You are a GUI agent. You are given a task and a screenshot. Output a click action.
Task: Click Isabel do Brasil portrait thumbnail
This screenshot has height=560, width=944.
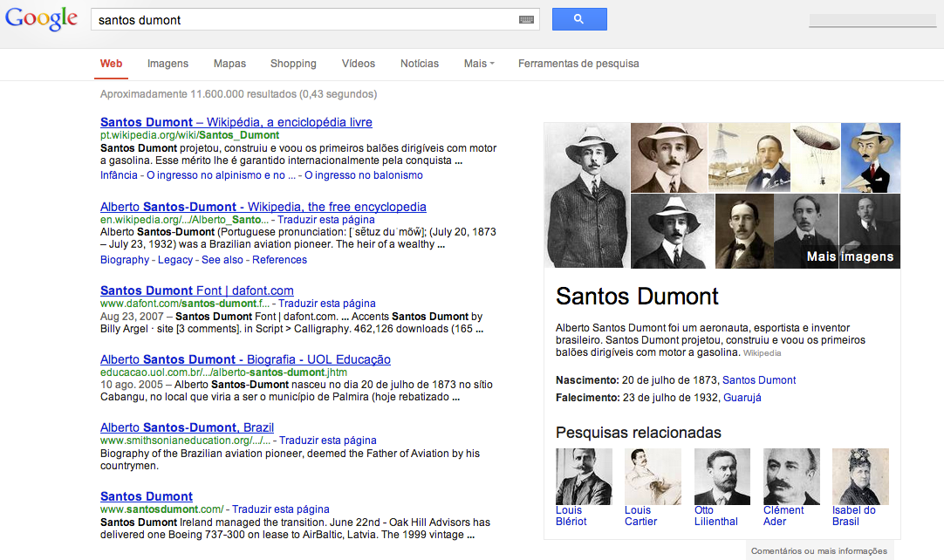859,476
